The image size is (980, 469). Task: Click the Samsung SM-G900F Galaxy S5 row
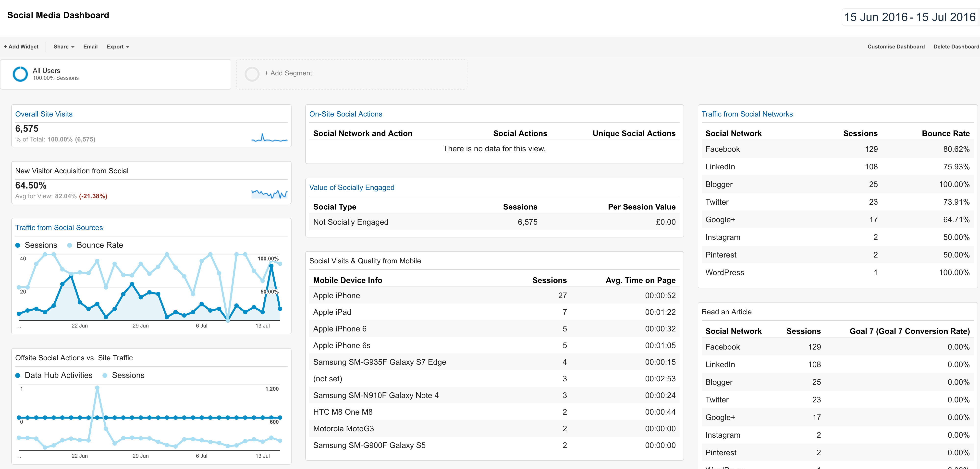pyautogui.click(x=495, y=446)
